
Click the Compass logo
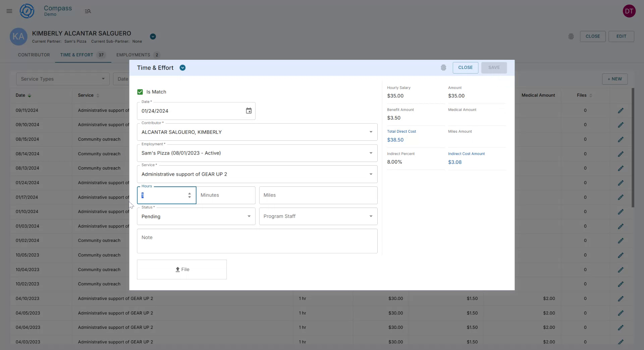(27, 11)
